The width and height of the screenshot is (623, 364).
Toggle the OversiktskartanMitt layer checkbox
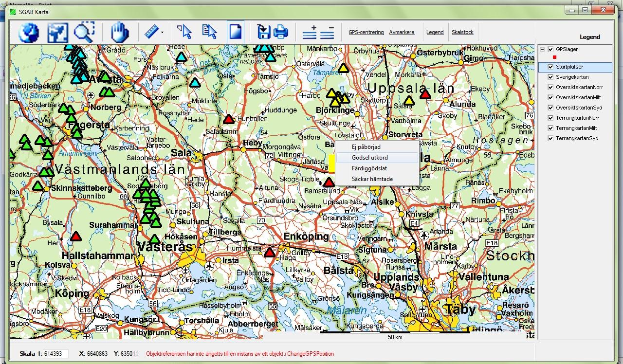[x=551, y=98]
